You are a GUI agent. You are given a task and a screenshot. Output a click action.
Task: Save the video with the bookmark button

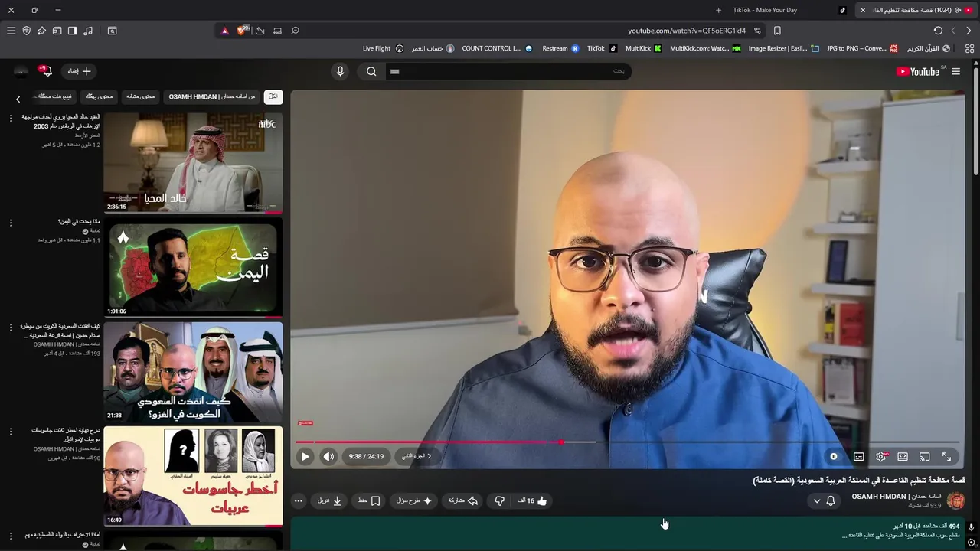click(369, 500)
